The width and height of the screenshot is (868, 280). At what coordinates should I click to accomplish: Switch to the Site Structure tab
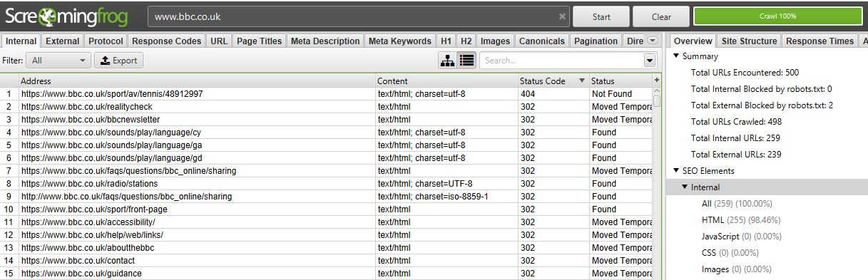coord(748,41)
